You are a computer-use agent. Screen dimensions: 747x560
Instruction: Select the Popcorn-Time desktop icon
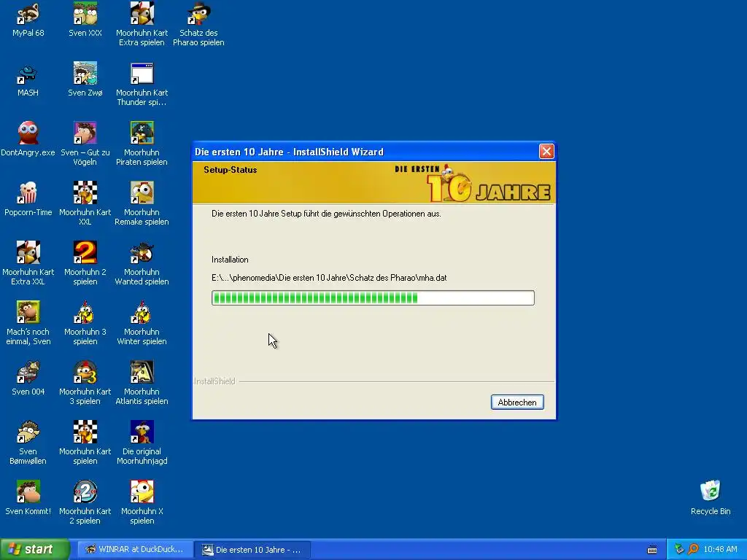(28, 199)
